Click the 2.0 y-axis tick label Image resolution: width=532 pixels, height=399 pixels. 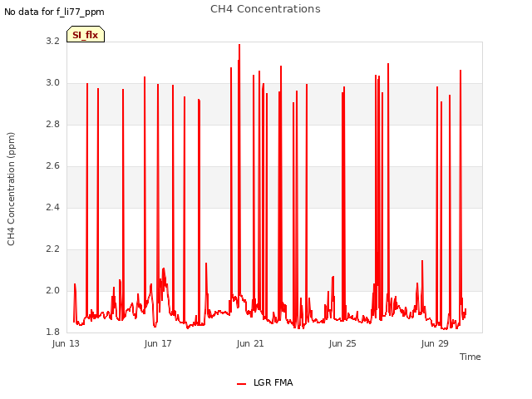tap(52, 290)
